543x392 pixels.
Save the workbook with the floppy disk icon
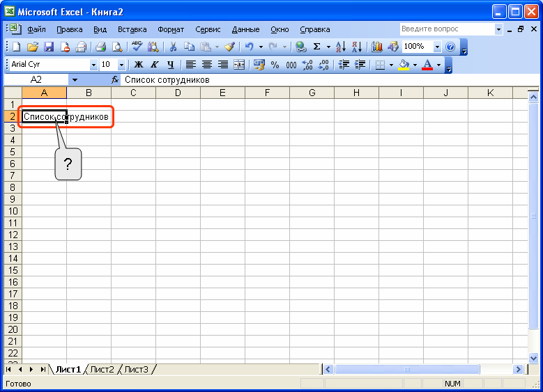coord(49,47)
